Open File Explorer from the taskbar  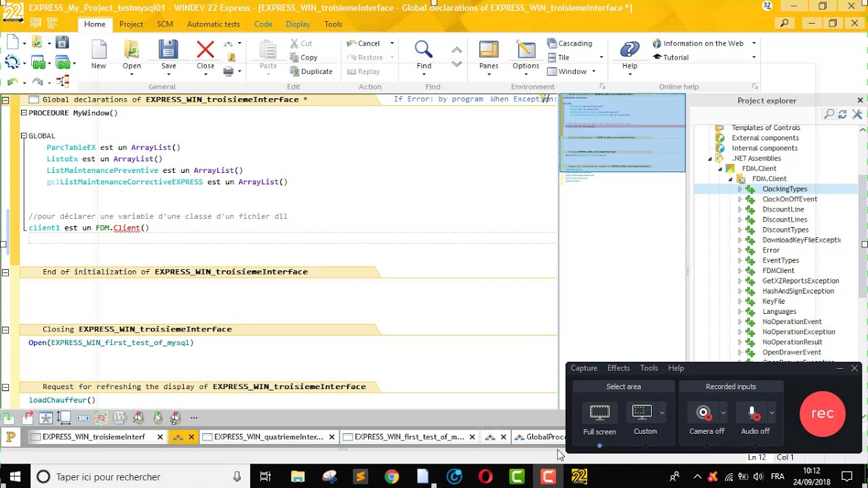click(298, 476)
